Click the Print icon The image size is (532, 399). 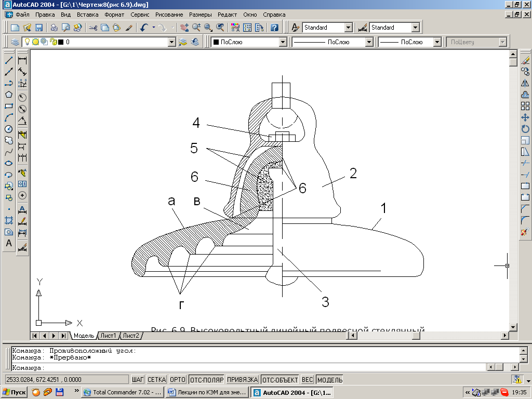[54, 28]
